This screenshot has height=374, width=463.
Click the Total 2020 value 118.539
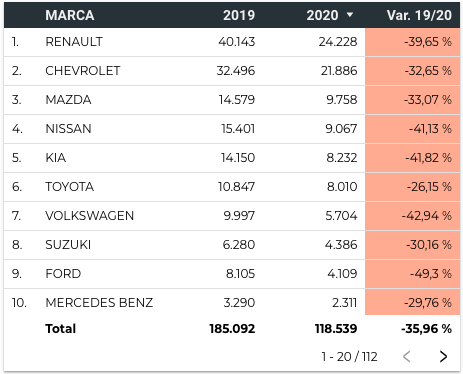point(336,329)
